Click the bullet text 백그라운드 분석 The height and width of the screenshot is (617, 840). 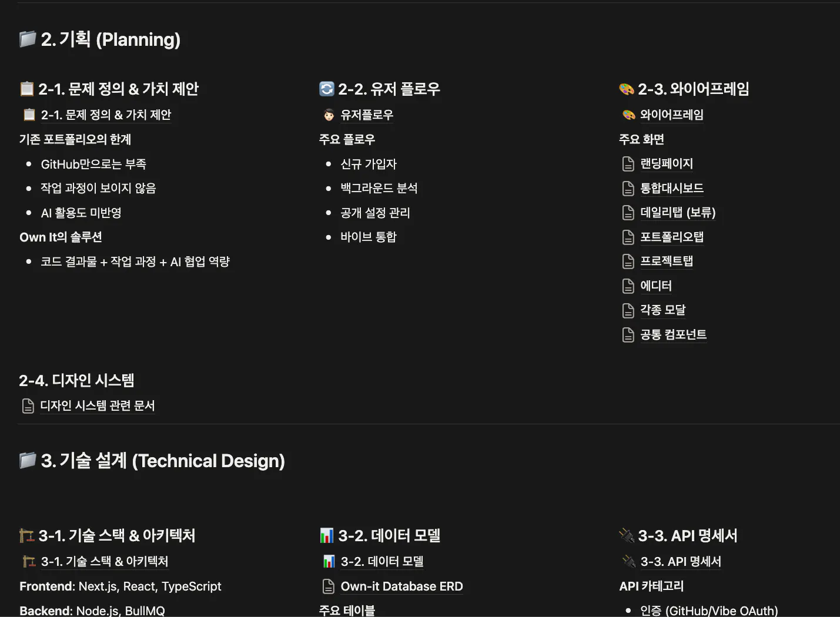pyautogui.click(x=379, y=189)
